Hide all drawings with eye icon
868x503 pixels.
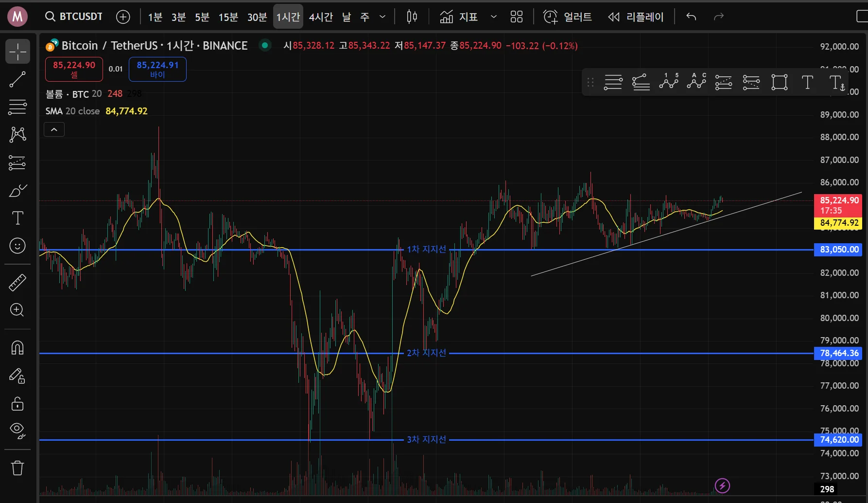[17, 430]
